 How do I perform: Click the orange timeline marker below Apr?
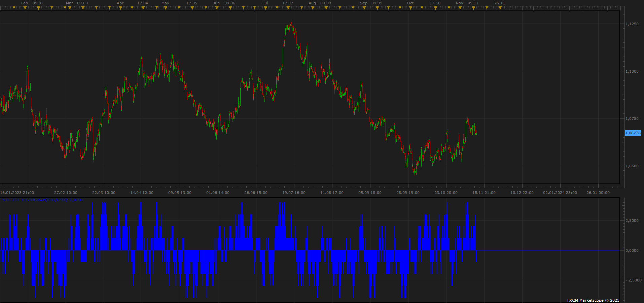[120, 8]
